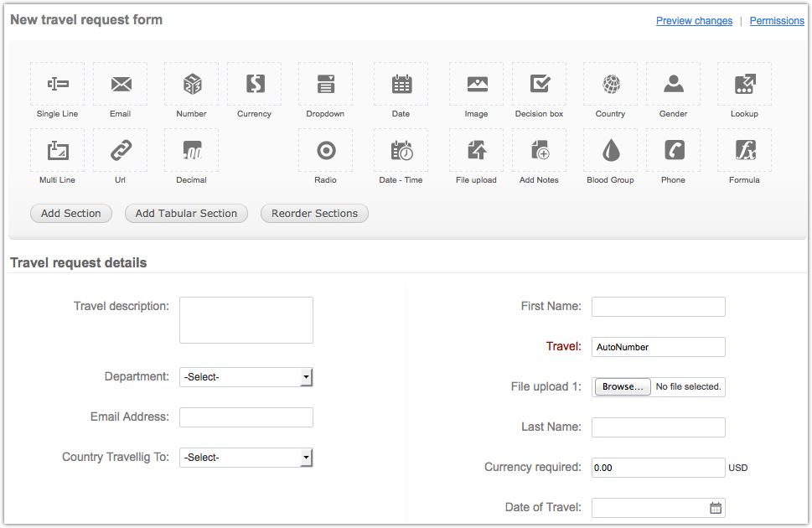
Task: Select the Formula field icon
Action: 744,150
